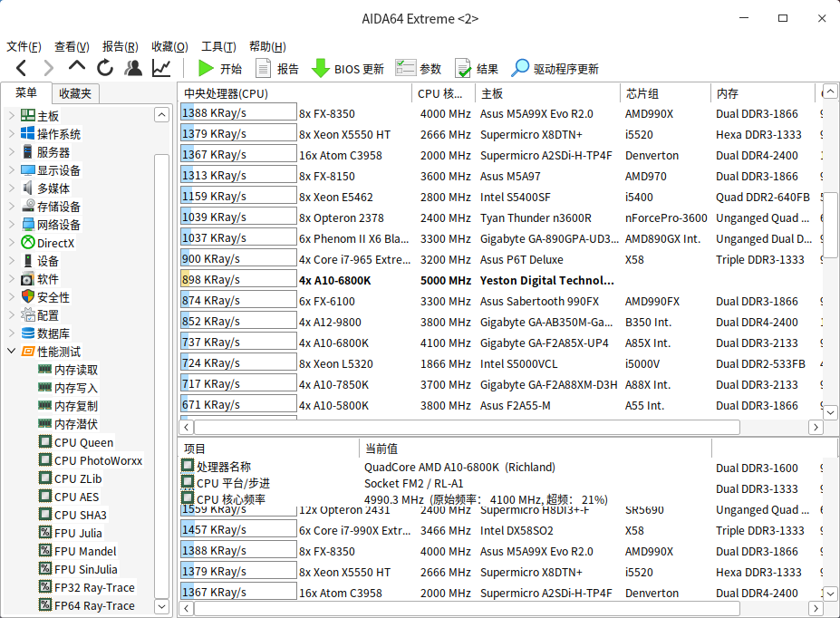Click the 结果 button
Viewport: 840px width, 618px height.
coord(476,67)
